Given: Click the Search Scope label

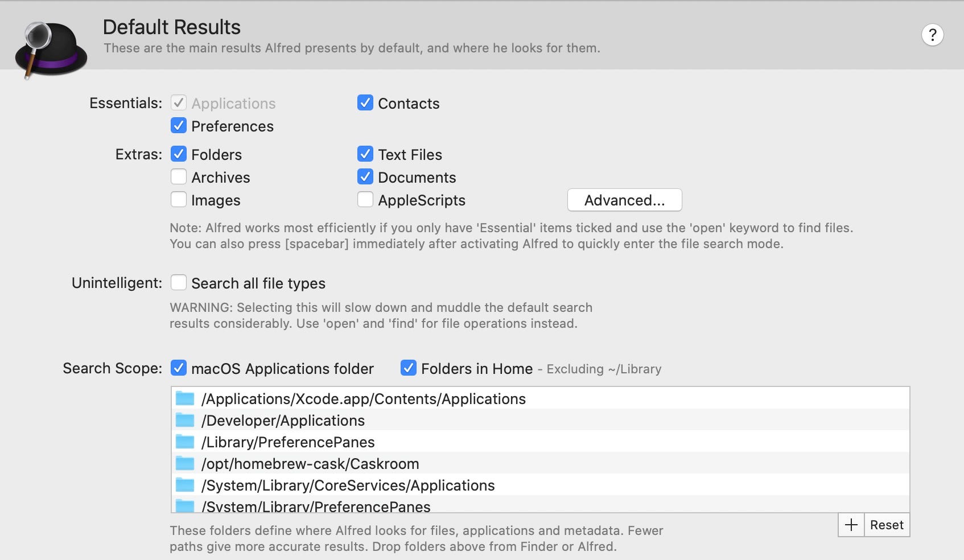Looking at the screenshot, I should (x=113, y=369).
